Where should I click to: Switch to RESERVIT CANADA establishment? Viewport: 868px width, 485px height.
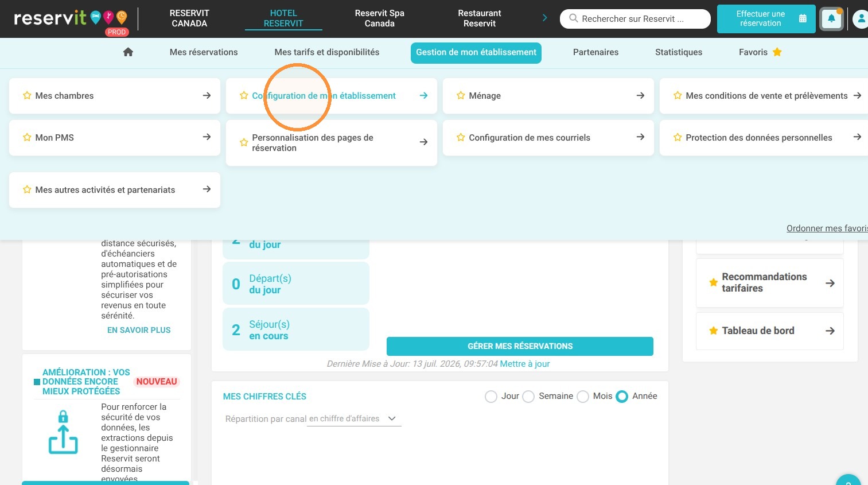click(x=189, y=18)
